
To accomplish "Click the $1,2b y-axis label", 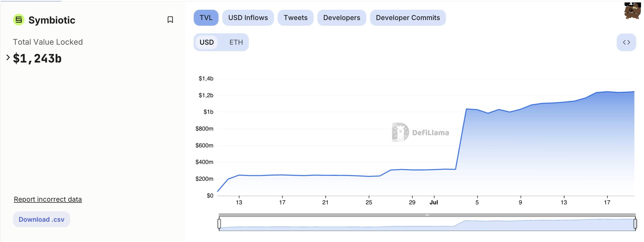I will [206, 95].
